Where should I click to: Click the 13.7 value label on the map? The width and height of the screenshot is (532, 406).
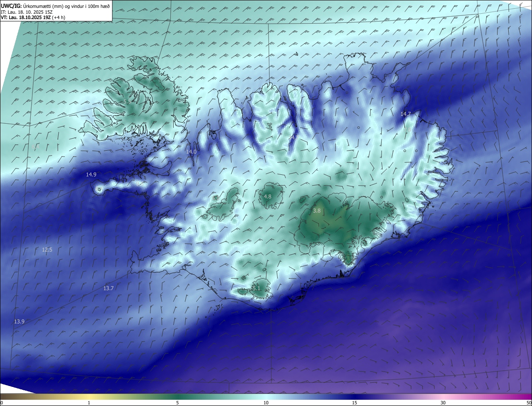(108, 288)
